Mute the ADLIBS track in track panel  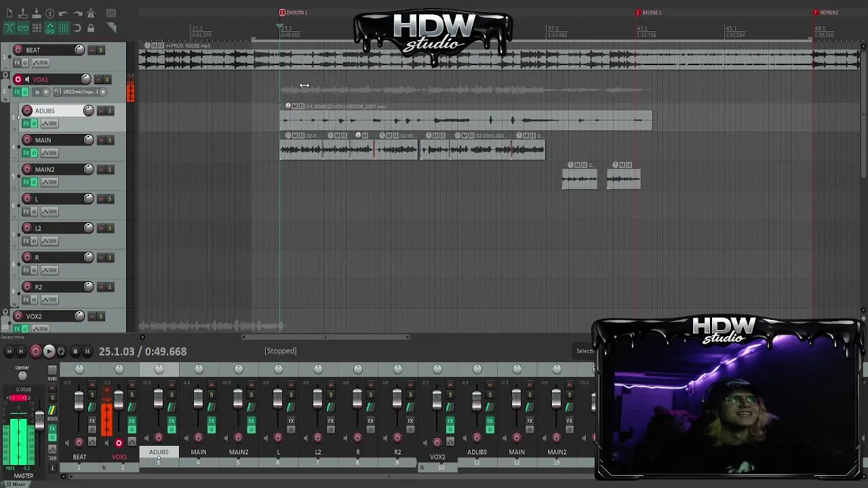pos(101,110)
